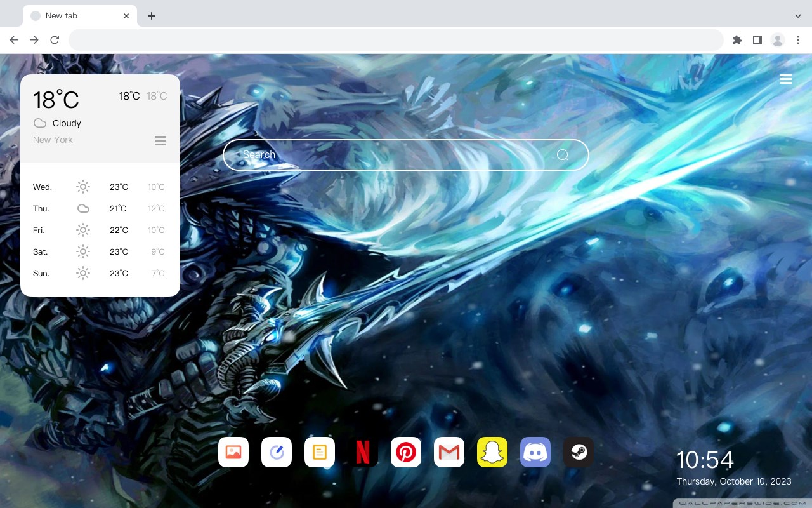812x508 pixels.
Task: Open a new tab with plus button
Action: pyautogui.click(x=151, y=16)
